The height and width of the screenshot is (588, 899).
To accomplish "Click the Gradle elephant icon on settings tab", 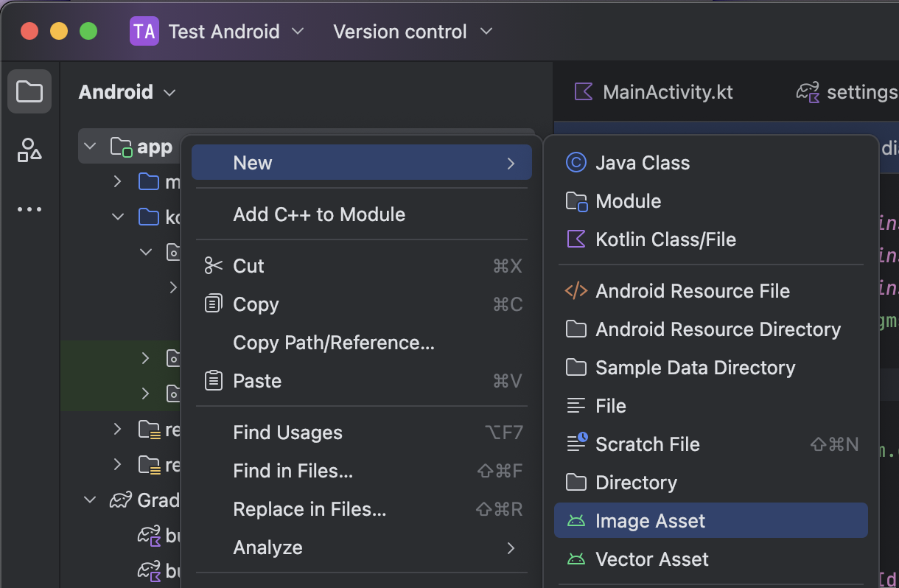I will coord(808,92).
